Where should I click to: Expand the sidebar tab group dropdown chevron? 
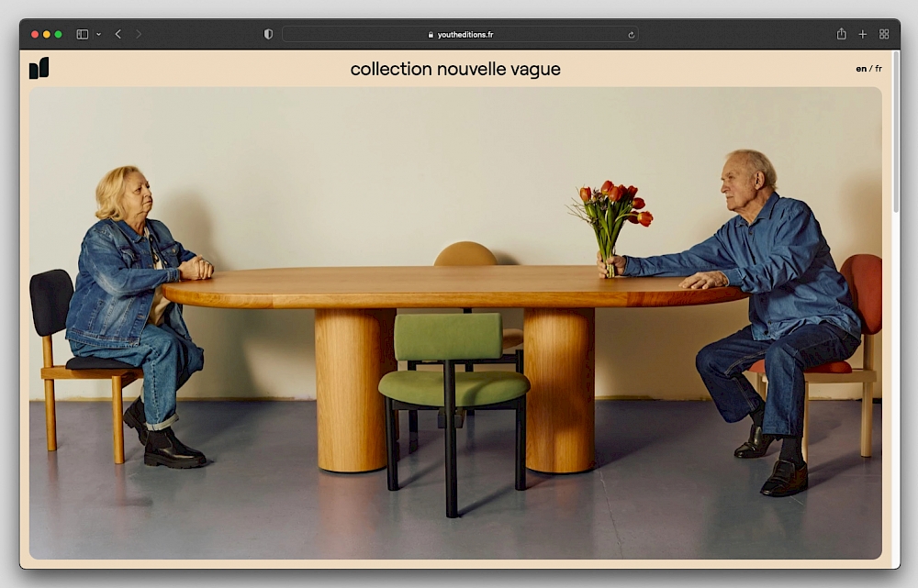[98, 34]
